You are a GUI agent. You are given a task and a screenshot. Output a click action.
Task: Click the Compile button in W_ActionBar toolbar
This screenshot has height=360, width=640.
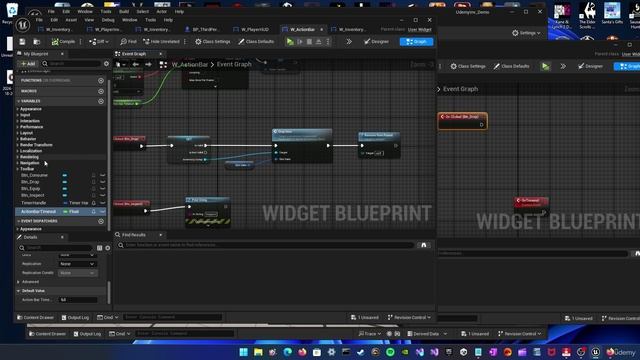[63, 42]
